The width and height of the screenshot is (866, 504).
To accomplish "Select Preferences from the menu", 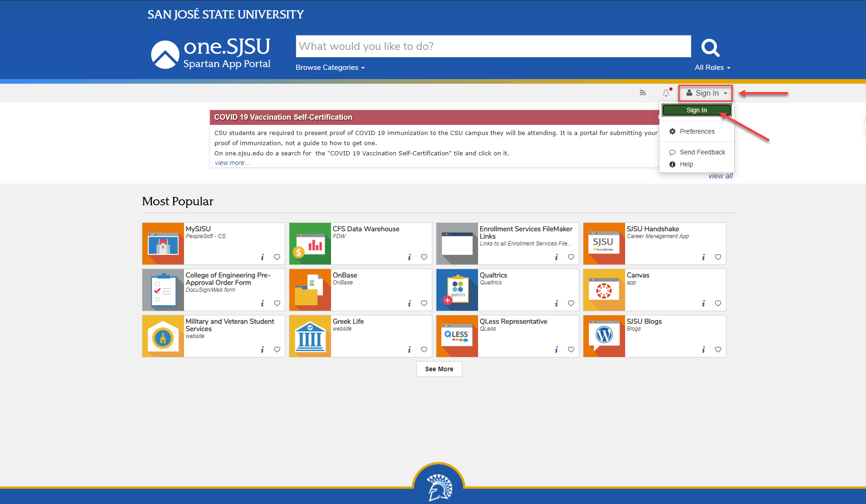I will (x=697, y=131).
